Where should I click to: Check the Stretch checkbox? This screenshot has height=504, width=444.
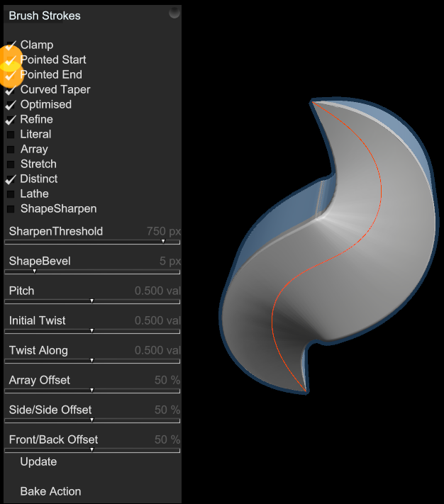coord(11,164)
